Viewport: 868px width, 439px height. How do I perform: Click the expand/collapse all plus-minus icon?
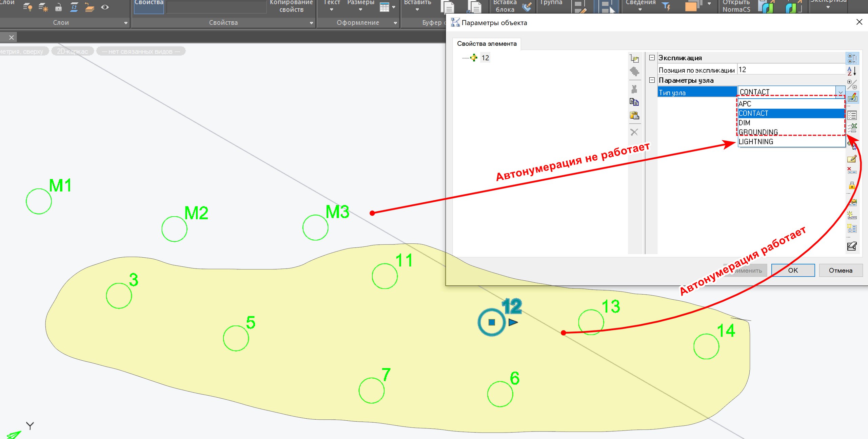852,84
